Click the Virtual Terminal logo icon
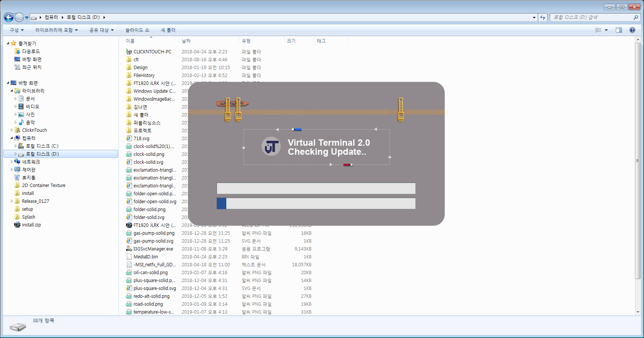The width and height of the screenshot is (644, 338). [x=271, y=146]
